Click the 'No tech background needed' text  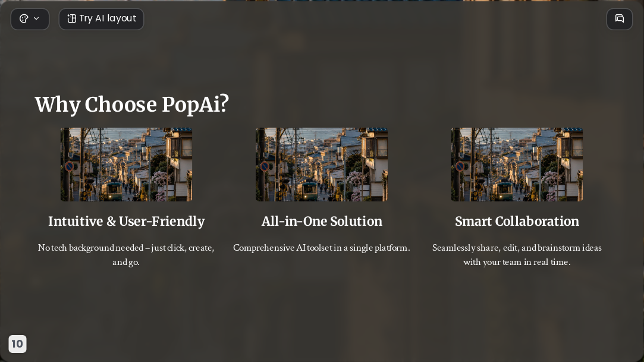(126, 255)
